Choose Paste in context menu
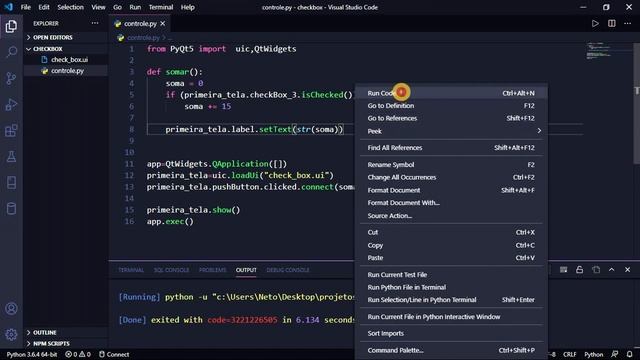Image resolution: width=640 pixels, height=360 pixels. click(x=451, y=258)
